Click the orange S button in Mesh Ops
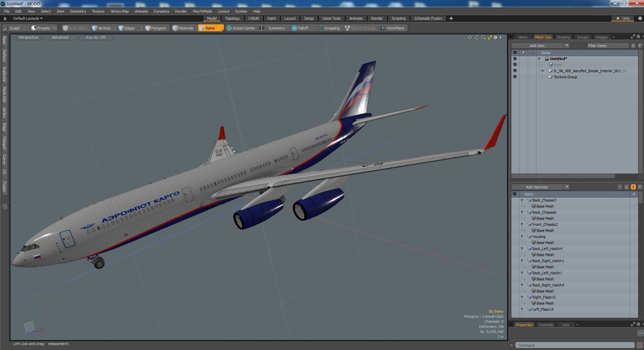Image resolution: width=644 pixels, height=350 pixels. tap(633, 187)
